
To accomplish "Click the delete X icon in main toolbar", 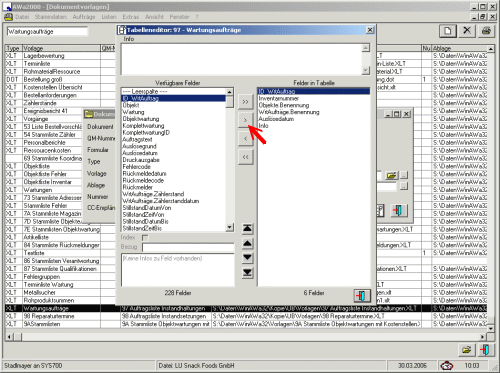I will click(467, 31).
